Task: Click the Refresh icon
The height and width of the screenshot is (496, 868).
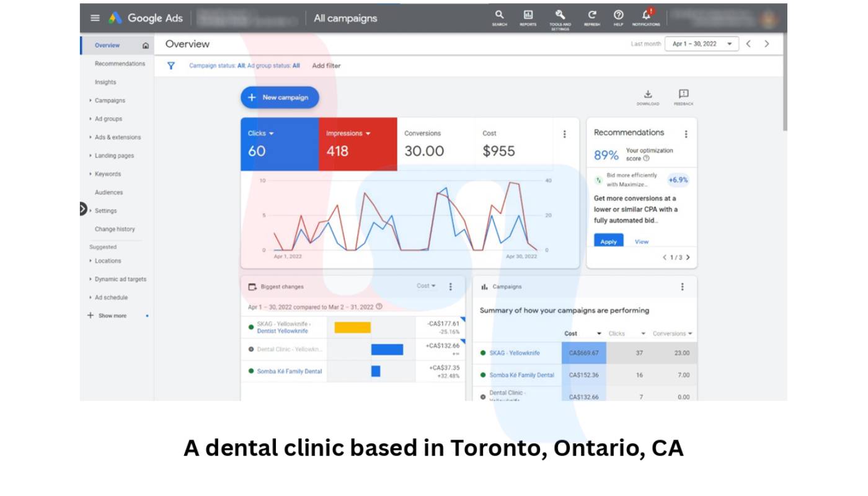Action: tap(591, 15)
